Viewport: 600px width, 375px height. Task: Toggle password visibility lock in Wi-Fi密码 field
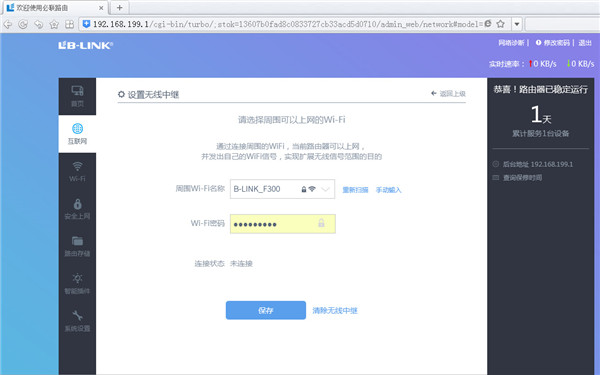321,223
